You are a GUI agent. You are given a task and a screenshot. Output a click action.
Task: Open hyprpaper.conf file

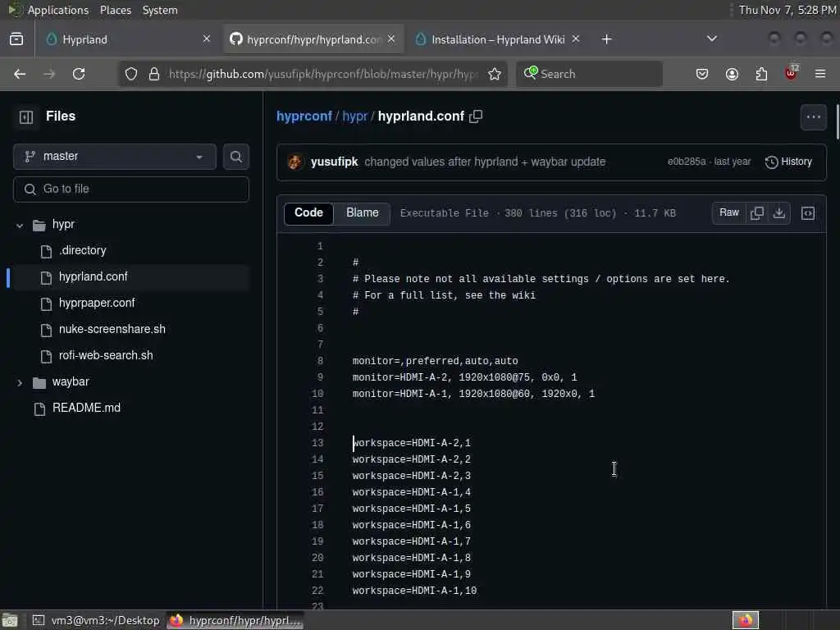click(x=97, y=304)
